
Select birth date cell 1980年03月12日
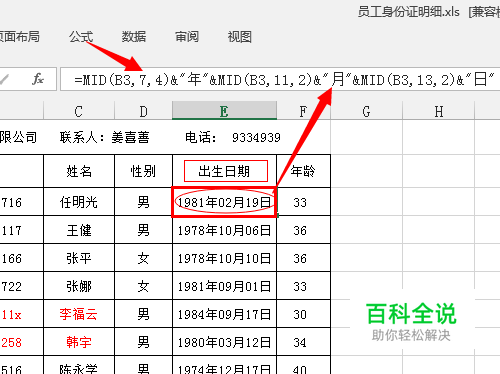225,342
